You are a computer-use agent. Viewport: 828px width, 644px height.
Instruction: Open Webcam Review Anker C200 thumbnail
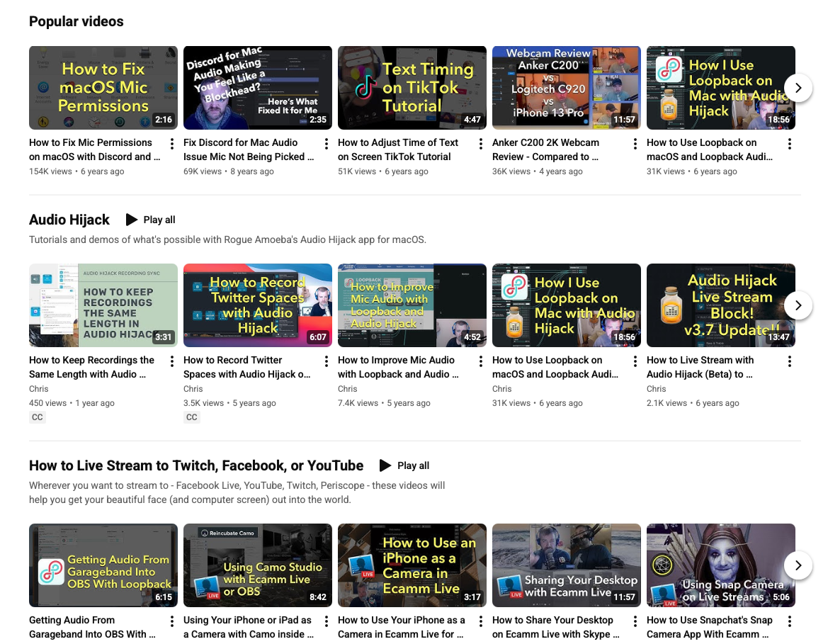coord(567,88)
